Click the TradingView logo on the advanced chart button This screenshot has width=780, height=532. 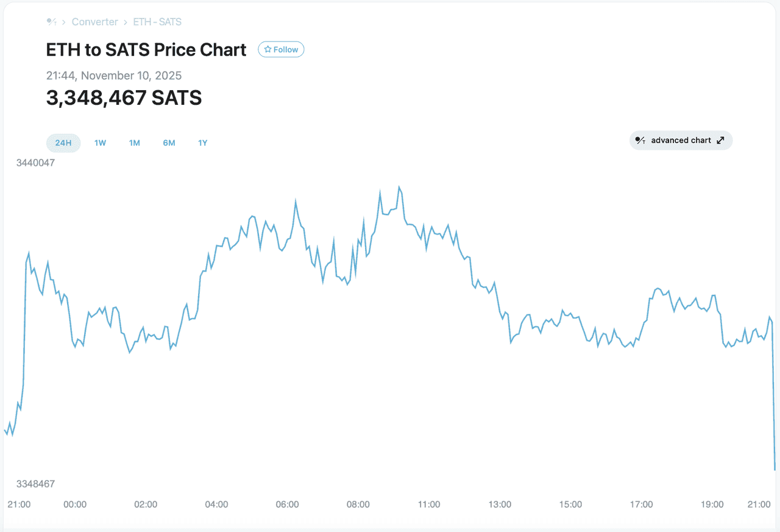point(640,140)
